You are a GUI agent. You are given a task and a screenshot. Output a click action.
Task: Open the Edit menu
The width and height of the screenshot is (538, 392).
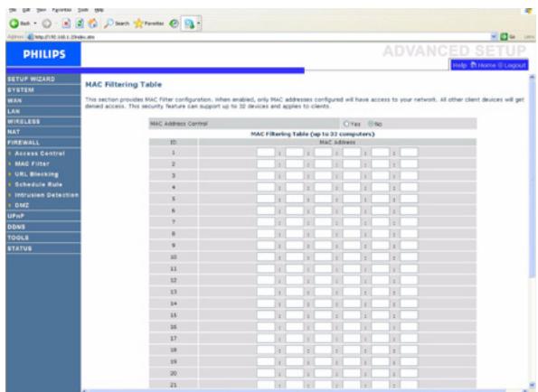(x=26, y=10)
